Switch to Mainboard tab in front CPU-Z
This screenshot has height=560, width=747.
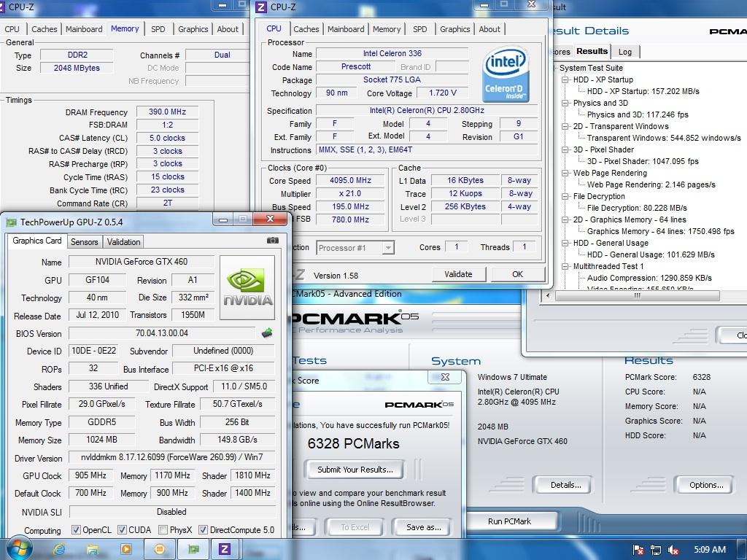coord(346,29)
